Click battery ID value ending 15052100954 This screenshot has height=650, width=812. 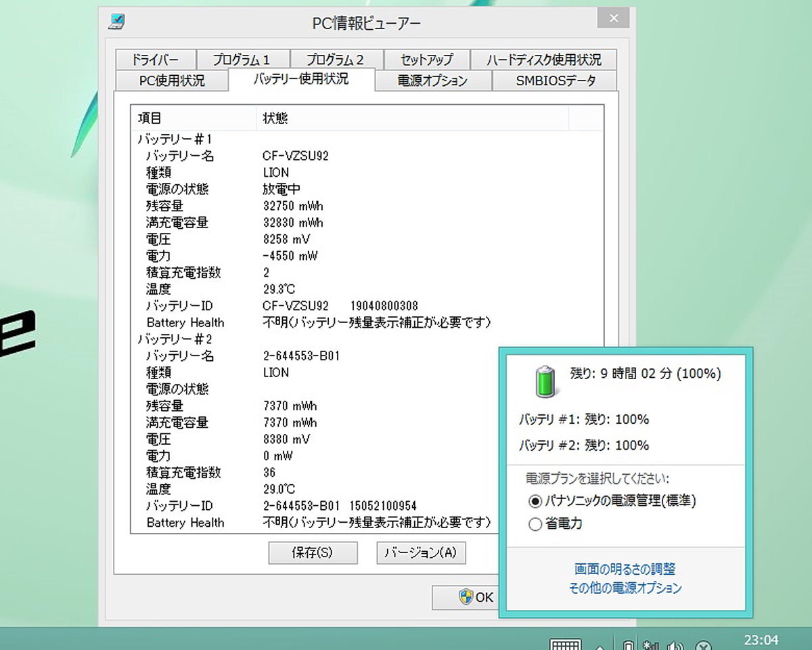click(340, 506)
